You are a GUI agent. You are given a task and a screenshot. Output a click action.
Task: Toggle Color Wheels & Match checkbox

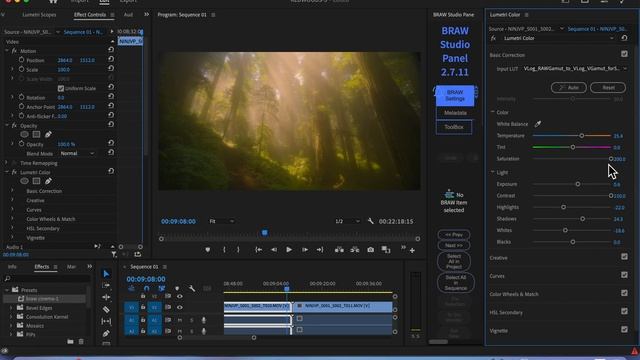(x=624, y=293)
